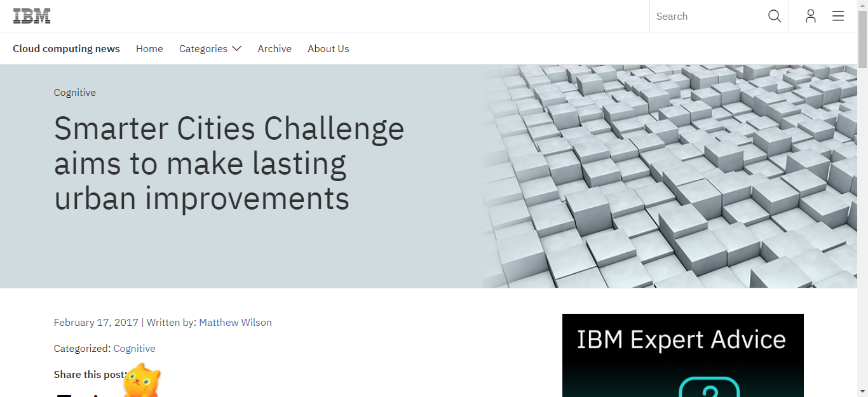Open the IBM Expert Advice banner
Viewport: 868px width, 397px height.
point(683,355)
